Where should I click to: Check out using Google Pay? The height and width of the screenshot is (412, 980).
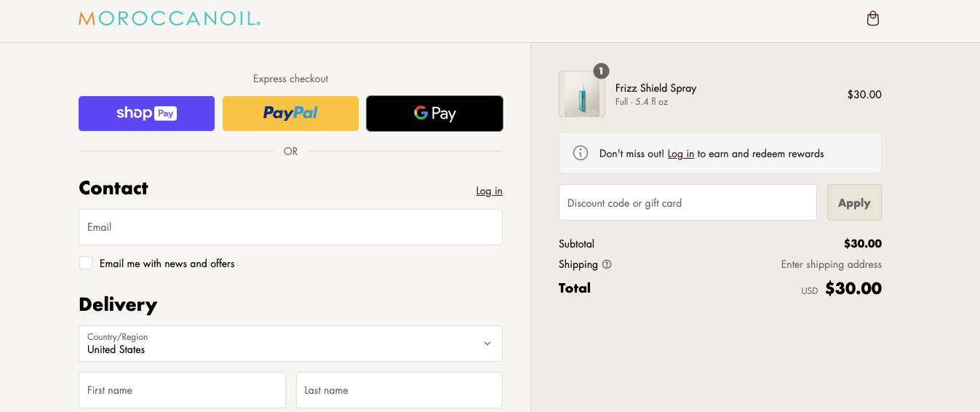(x=434, y=114)
